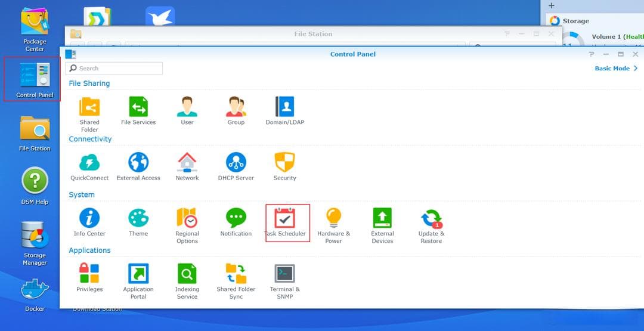
Task: Open Application Portal
Action: 138,281
